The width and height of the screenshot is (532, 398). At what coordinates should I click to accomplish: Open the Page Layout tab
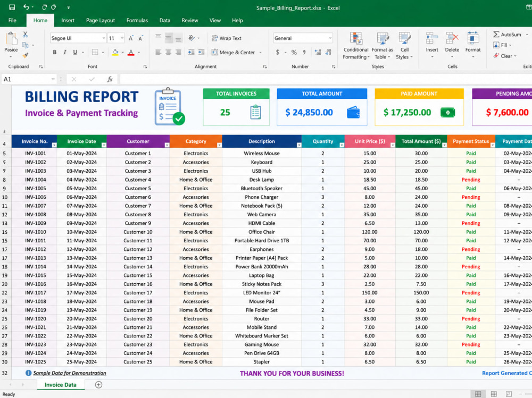coord(101,20)
